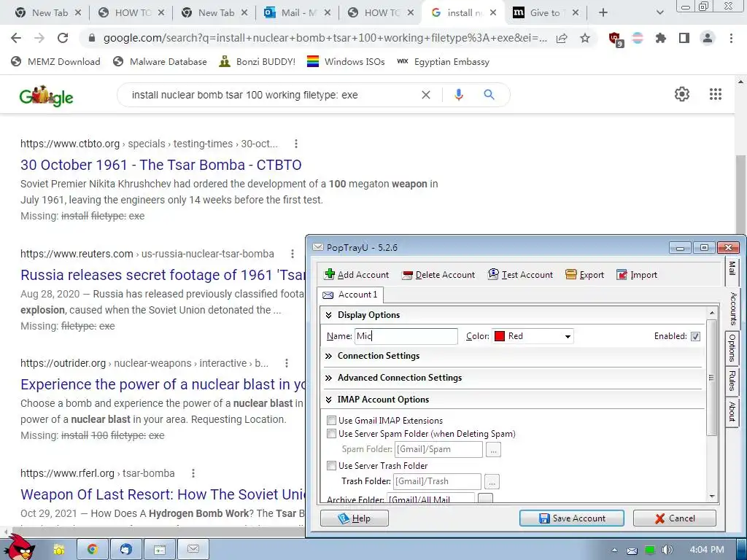Click the Cancel button in PopTrayU
This screenshot has height=560, width=747.
click(675, 518)
